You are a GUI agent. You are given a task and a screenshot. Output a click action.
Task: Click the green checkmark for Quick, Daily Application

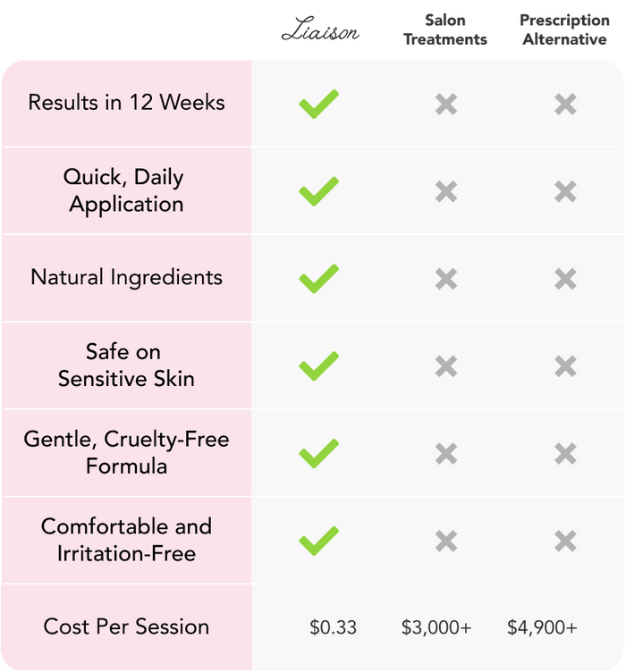click(318, 191)
